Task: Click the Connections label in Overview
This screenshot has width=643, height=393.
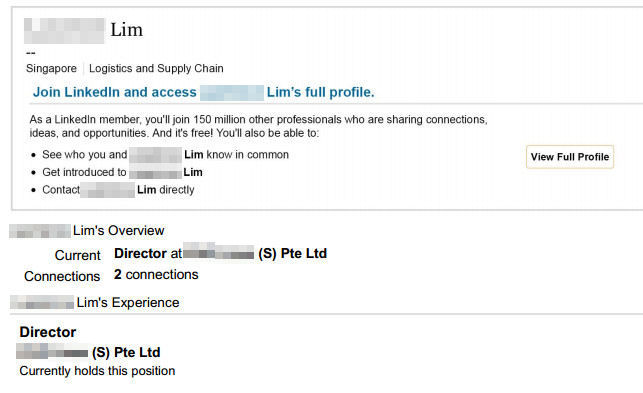Action: click(x=62, y=276)
